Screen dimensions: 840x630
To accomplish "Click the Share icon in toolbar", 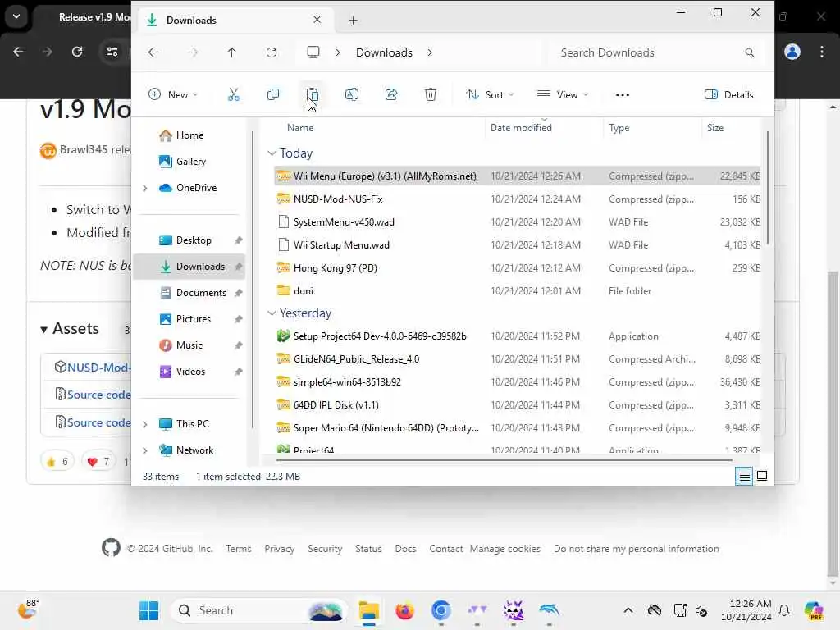I will click(x=391, y=95).
